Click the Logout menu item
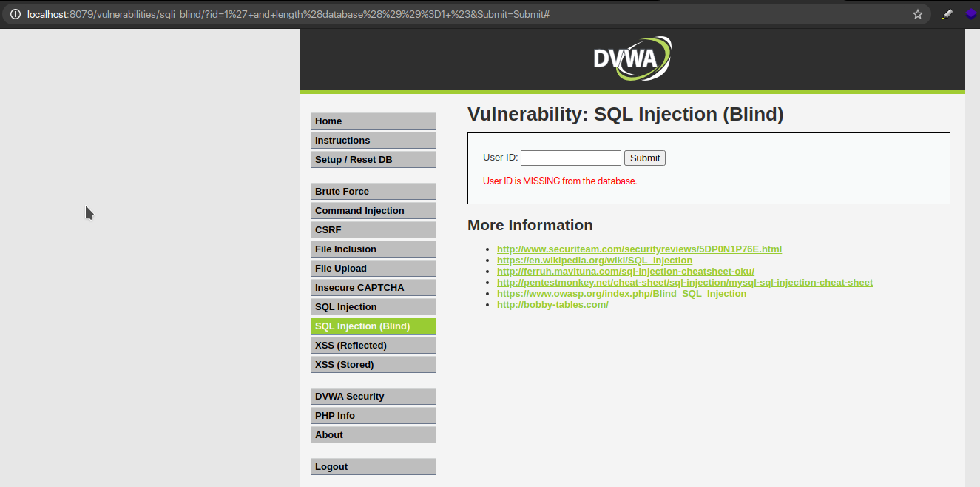This screenshot has height=487, width=980. pos(374,467)
